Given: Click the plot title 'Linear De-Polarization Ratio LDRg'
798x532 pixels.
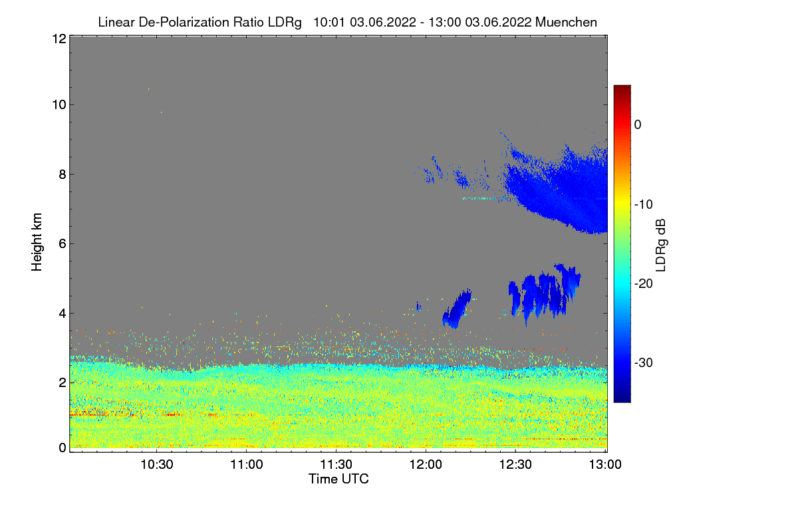Looking at the screenshot, I should click(199, 22).
